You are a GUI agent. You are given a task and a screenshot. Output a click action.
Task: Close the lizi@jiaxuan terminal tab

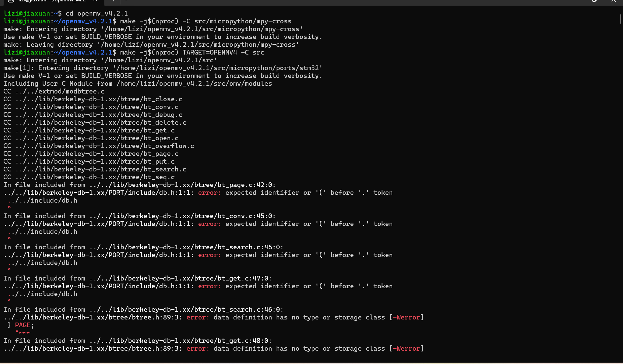click(95, 1)
